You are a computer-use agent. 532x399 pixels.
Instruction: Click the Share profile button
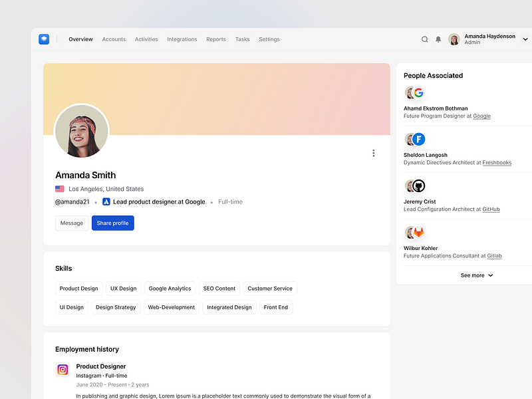pos(112,223)
